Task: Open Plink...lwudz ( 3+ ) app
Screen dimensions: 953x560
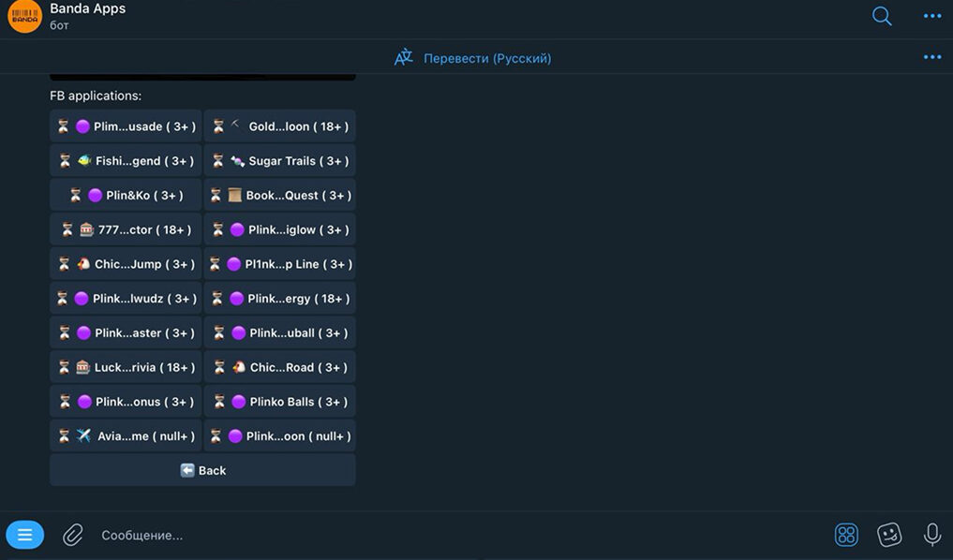Action: tap(126, 298)
